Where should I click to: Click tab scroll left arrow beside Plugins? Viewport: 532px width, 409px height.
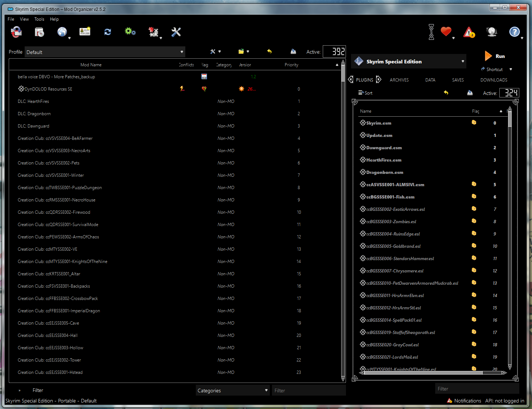(x=351, y=79)
